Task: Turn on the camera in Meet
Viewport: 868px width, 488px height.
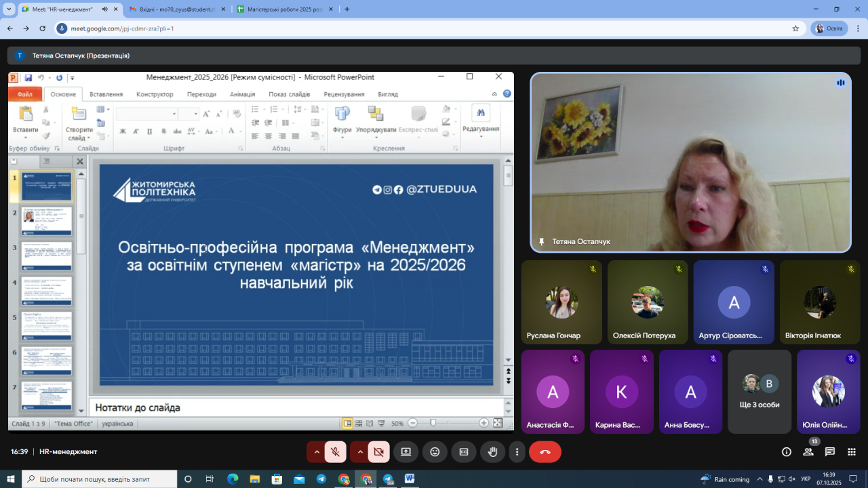Action: click(378, 452)
